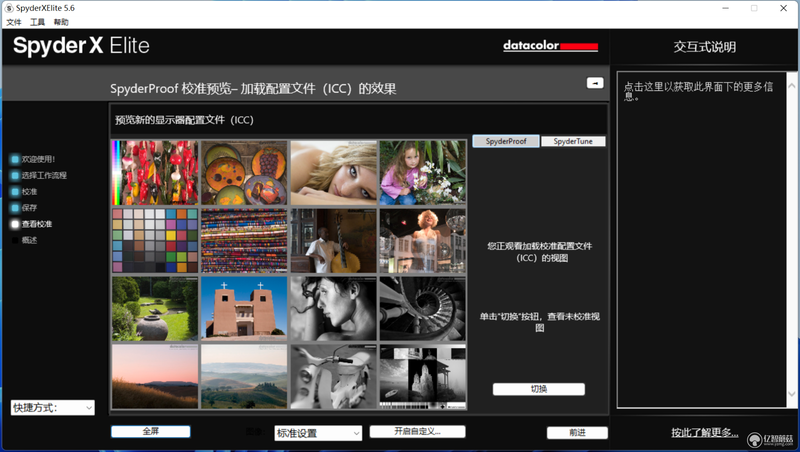Open the 文件 menu

tap(14, 22)
